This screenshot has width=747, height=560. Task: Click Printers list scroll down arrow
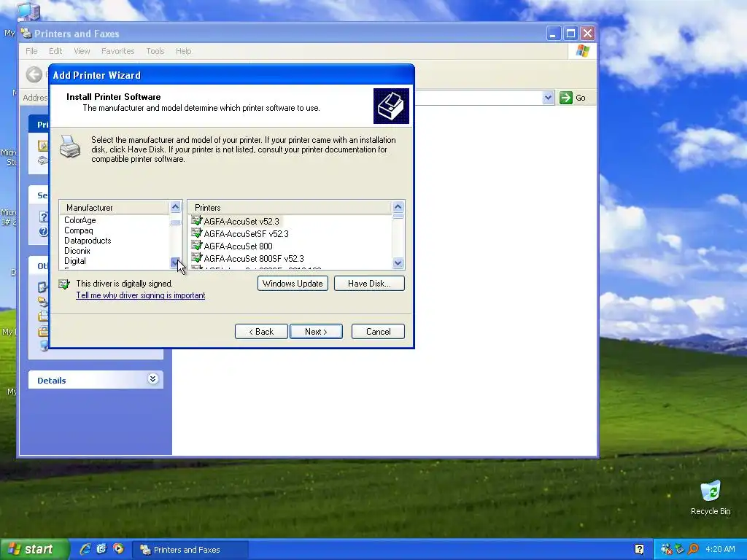398,262
